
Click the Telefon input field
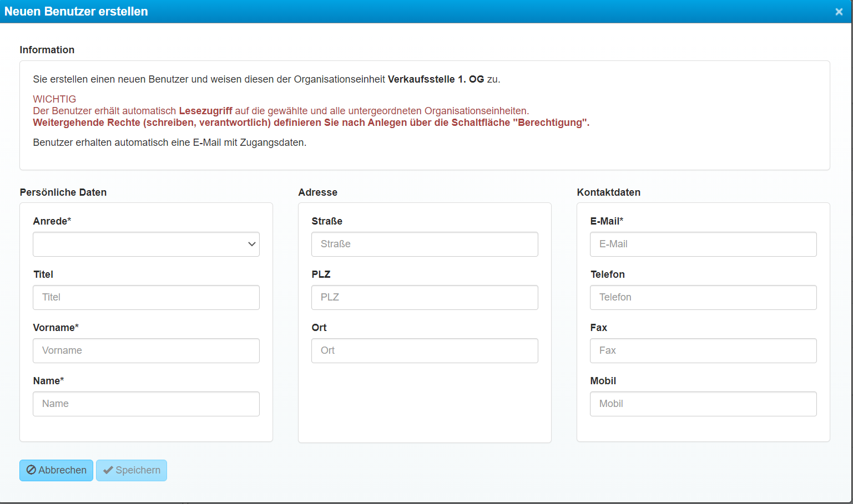click(x=703, y=297)
